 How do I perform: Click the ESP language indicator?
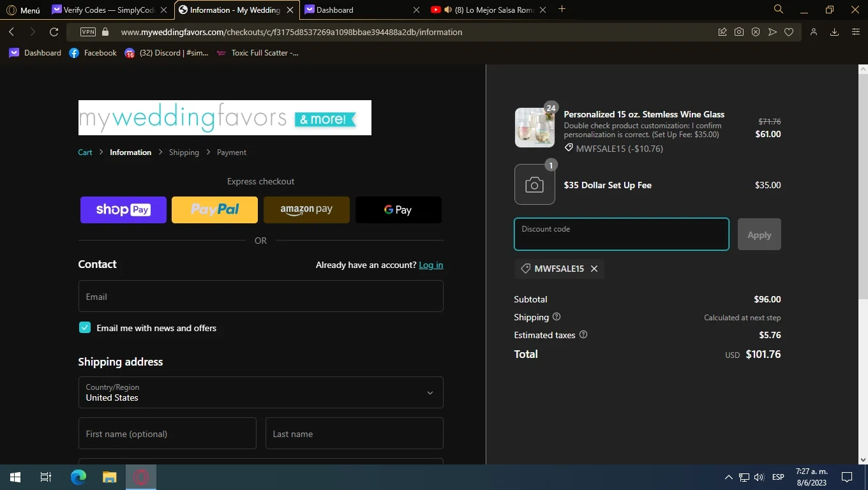click(x=778, y=477)
